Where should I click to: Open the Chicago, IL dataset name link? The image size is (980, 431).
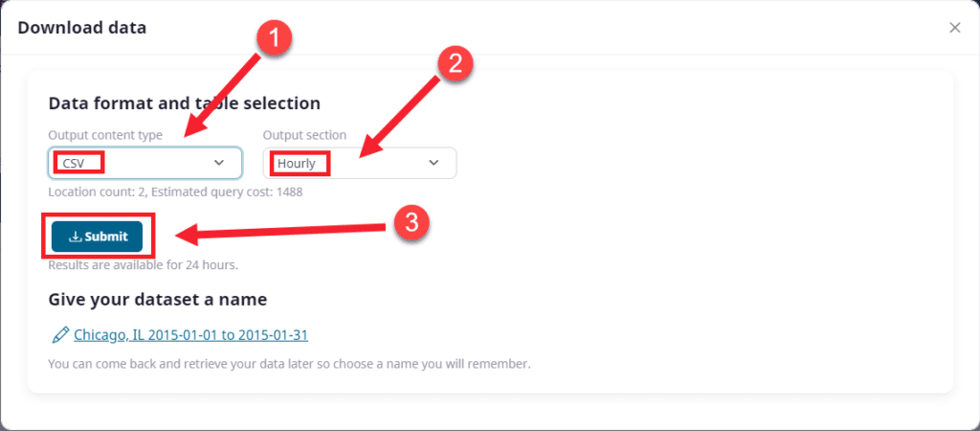tap(190, 335)
